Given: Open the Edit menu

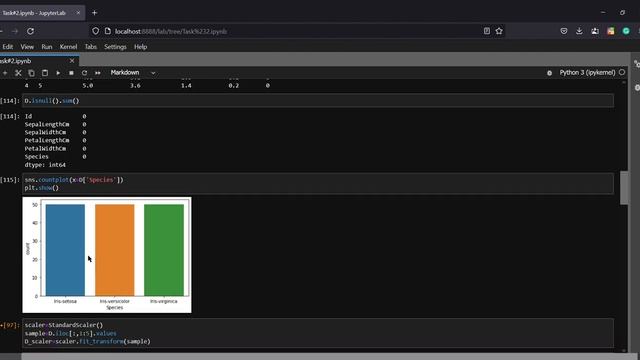Looking at the screenshot, I should click(x=8, y=47).
